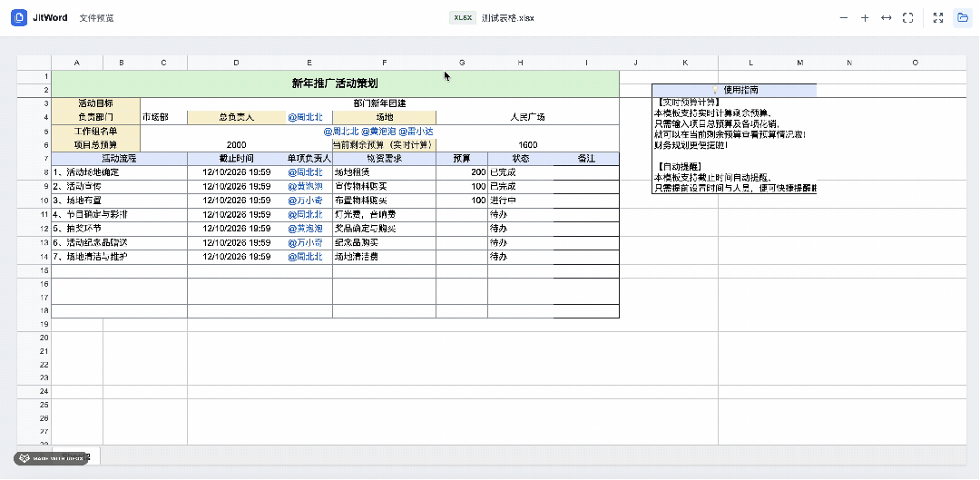Viewport: 980px width, 480px height.
Task: Click the 活动流程 column heading
Action: coord(120,159)
